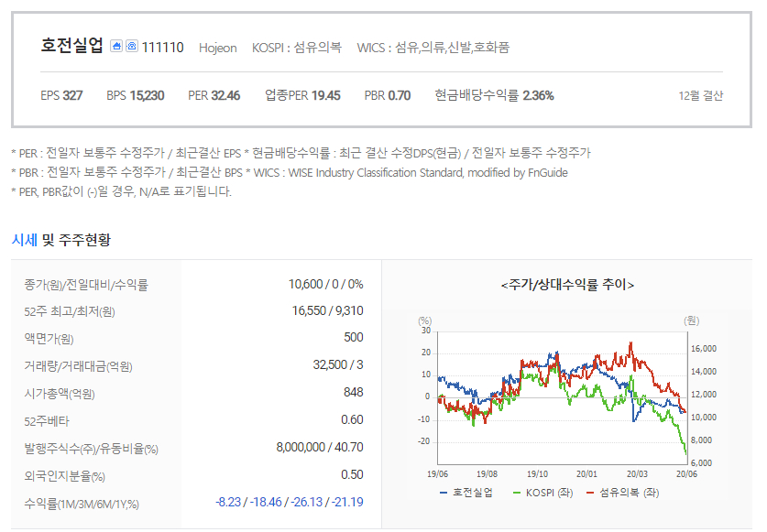Click the -8.23 / -18.46 / -26.13 / -21.19 returns value
The image size is (767, 532).
[290, 502]
